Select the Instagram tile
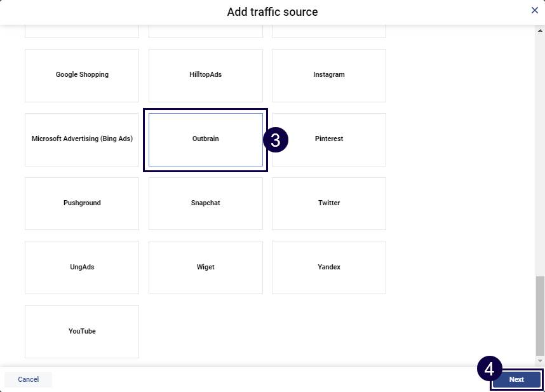 [x=328, y=75]
